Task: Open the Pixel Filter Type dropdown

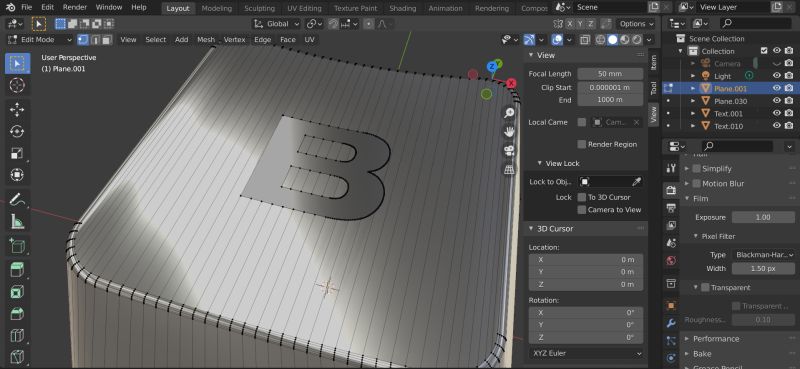Action: pyautogui.click(x=764, y=254)
